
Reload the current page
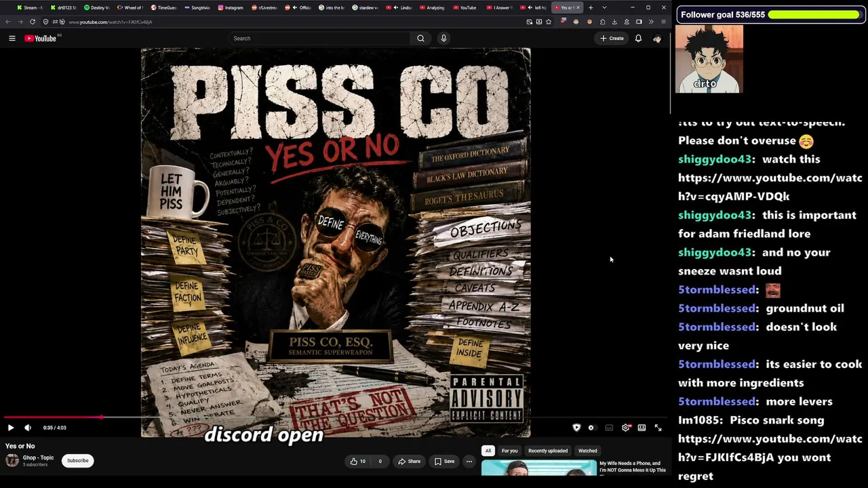coord(32,22)
